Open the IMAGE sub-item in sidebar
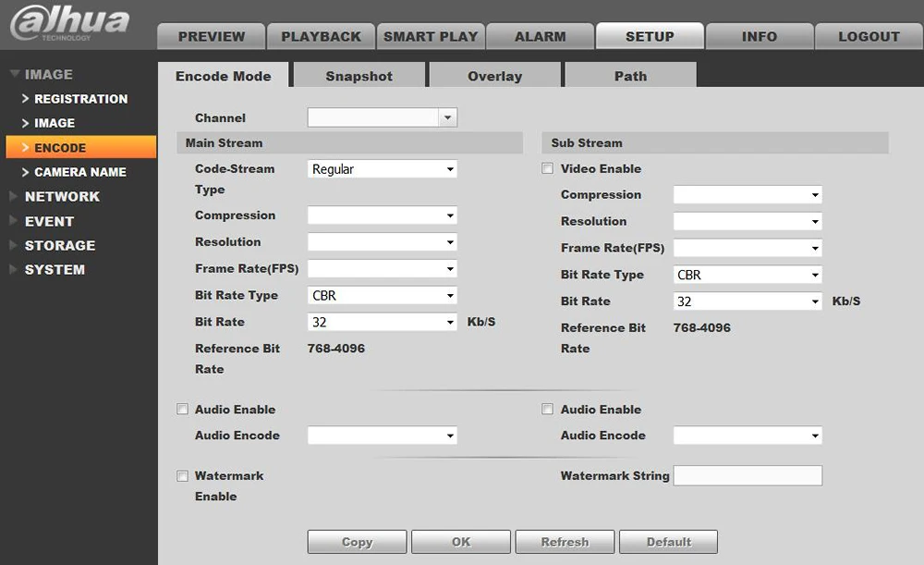The image size is (924, 565). pyautogui.click(x=55, y=123)
